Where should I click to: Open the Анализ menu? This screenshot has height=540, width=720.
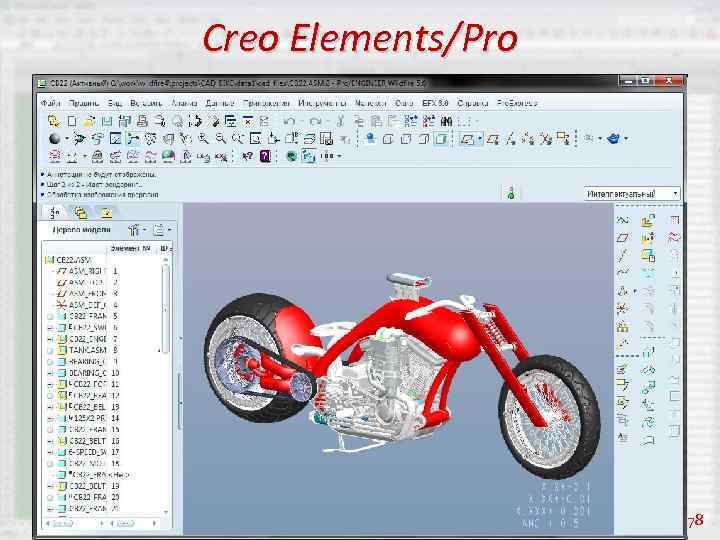pyautogui.click(x=184, y=103)
